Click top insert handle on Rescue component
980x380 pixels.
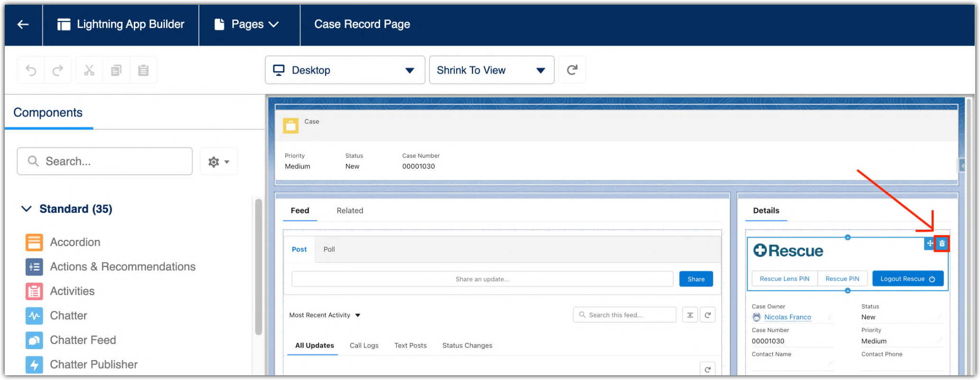tap(848, 237)
